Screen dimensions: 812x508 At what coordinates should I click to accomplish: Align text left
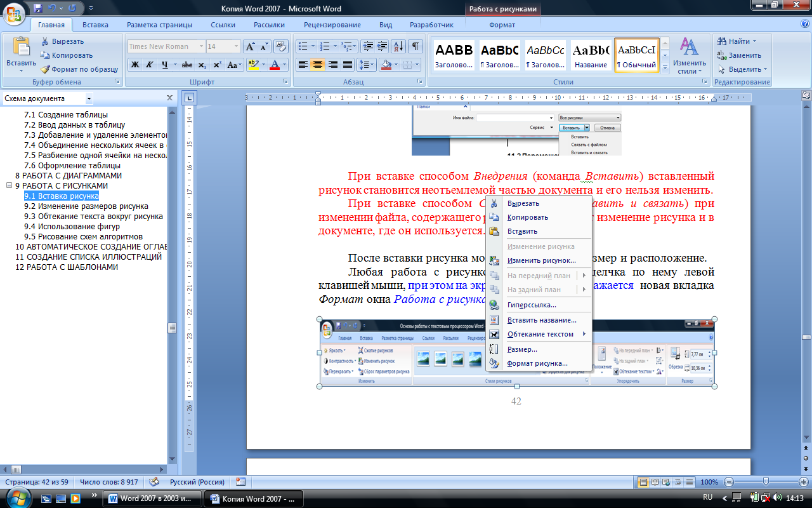coord(303,65)
